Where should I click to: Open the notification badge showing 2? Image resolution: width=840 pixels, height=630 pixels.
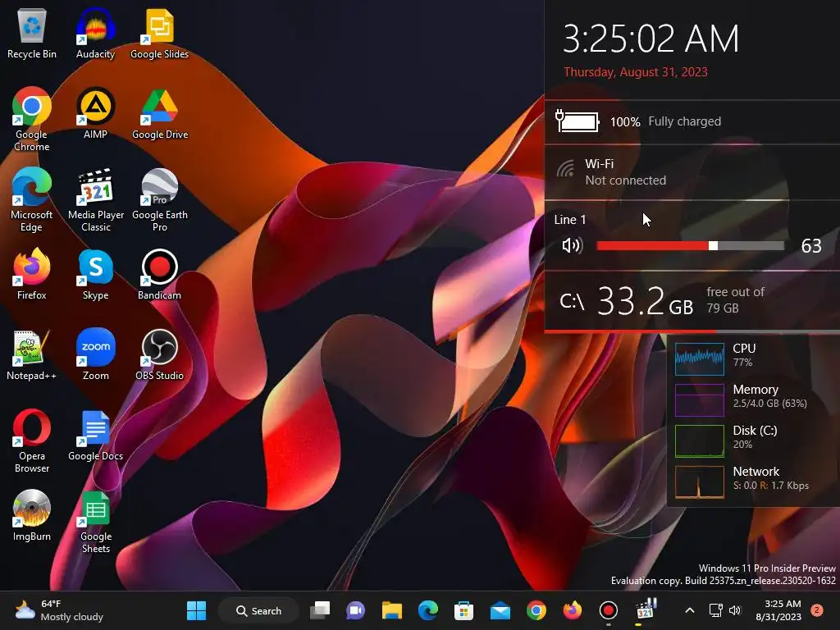[x=817, y=610]
